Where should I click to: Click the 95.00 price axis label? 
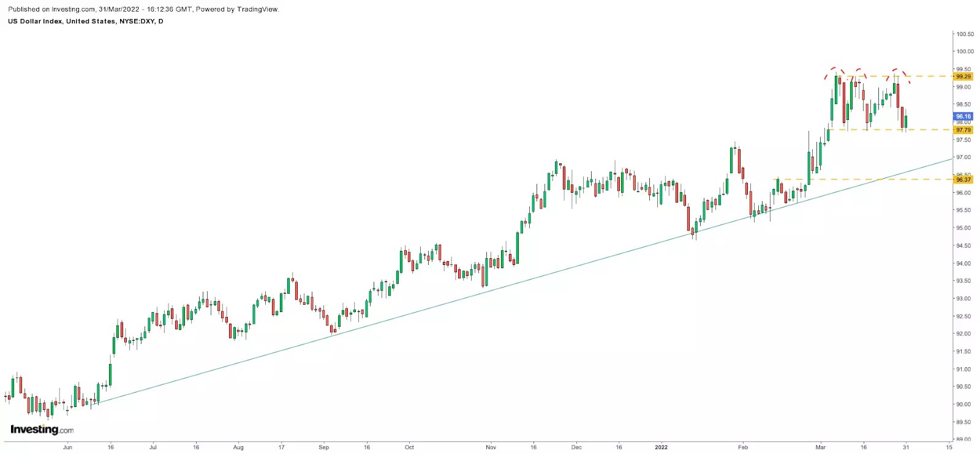[x=963, y=228]
